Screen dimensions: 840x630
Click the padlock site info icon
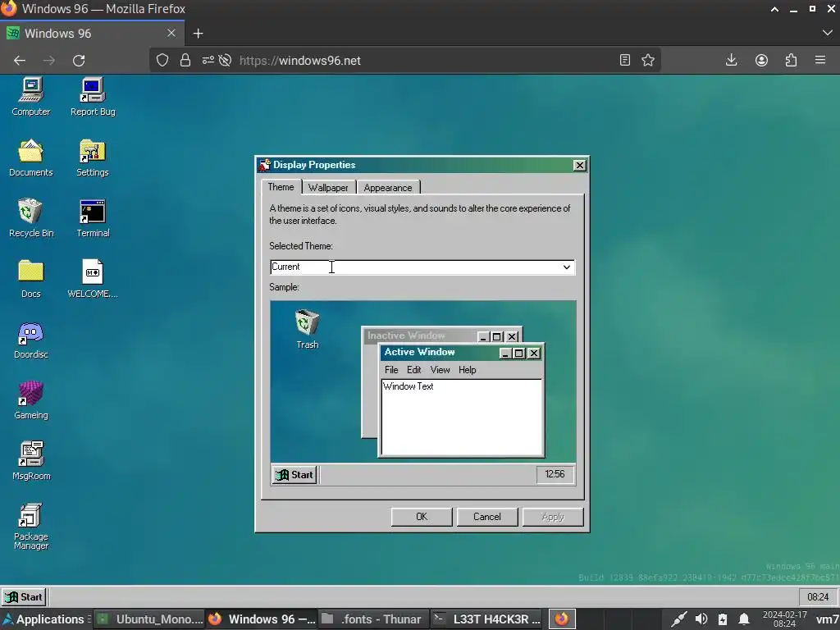point(185,60)
